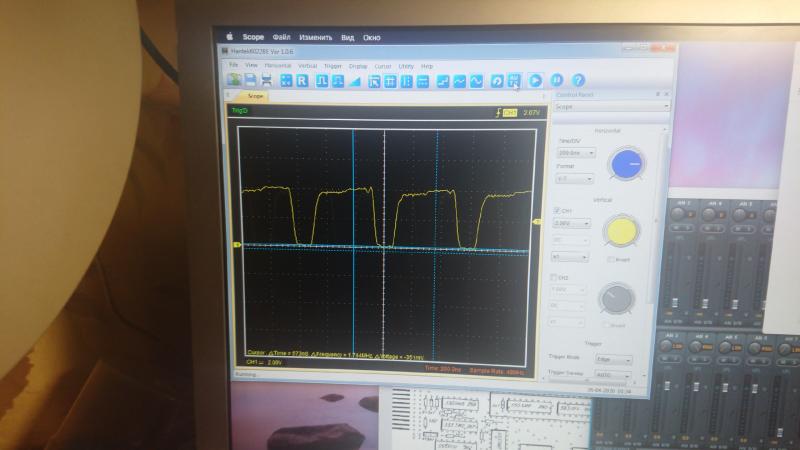Click the 'R' reset toolbar icon
Viewport: 800px width, 450px height.
tap(303, 80)
